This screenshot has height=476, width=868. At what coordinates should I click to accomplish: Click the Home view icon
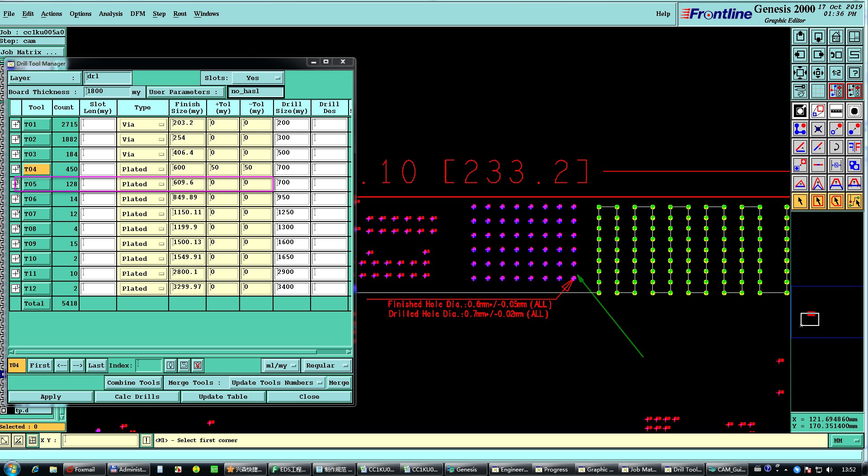tap(836, 37)
